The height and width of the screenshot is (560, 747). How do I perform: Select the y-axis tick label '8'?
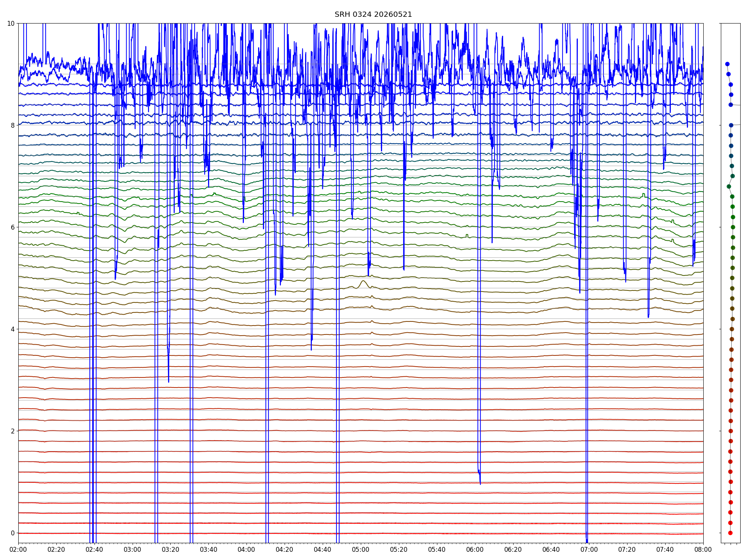point(13,125)
